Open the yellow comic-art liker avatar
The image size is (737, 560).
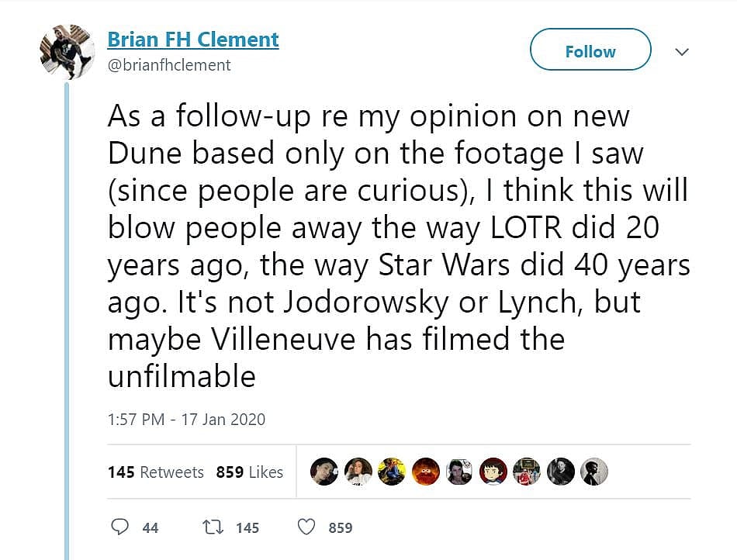click(x=392, y=472)
